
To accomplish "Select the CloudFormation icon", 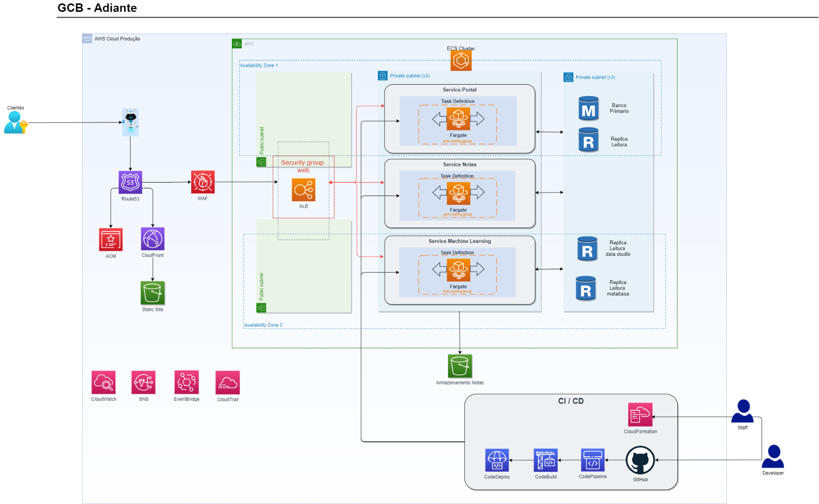I will click(640, 415).
